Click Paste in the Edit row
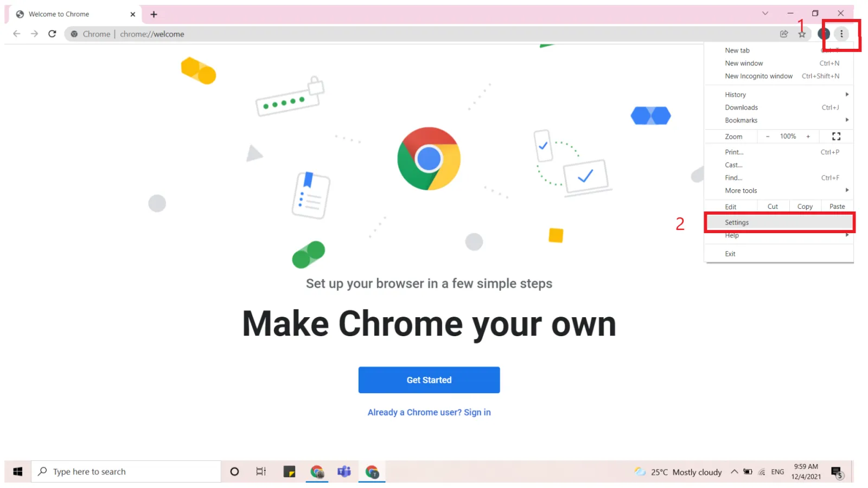The width and height of the screenshot is (868, 488). [837, 207]
